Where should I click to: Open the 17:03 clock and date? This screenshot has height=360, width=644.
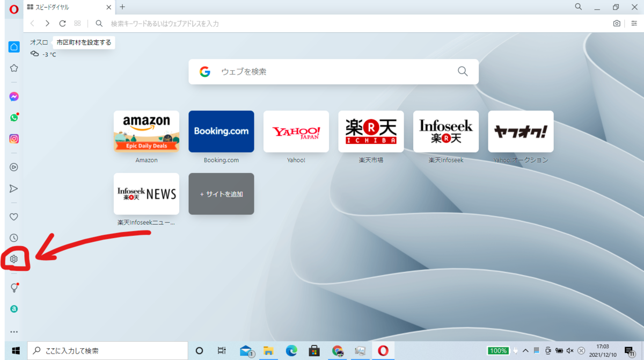click(602, 350)
